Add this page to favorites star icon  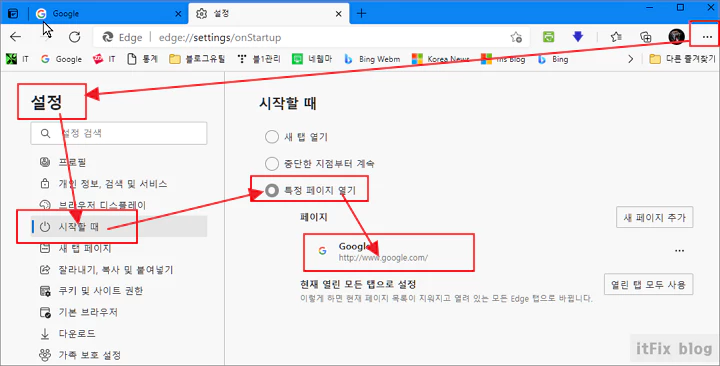pyautogui.click(x=516, y=37)
